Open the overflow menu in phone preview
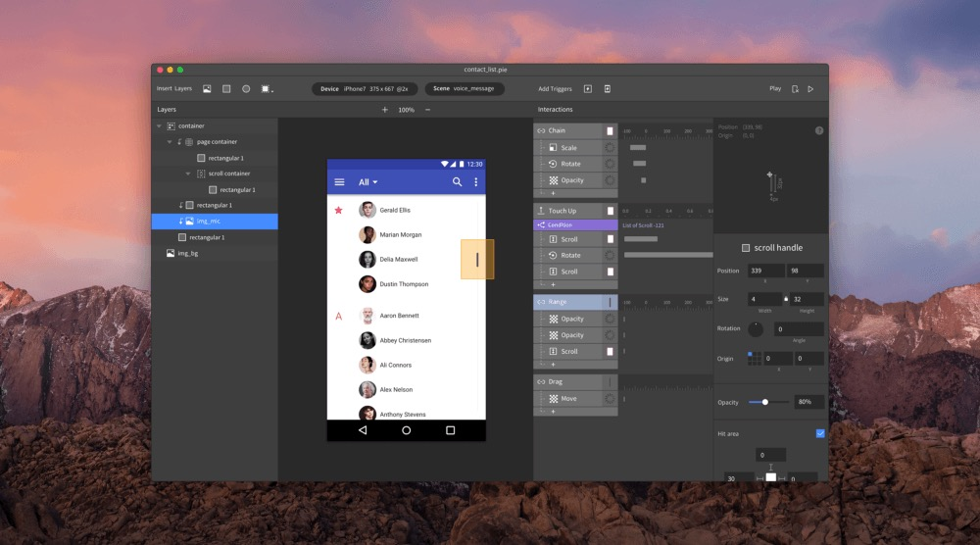The width and height of the screenshot is (980, 545). (475, 182)
